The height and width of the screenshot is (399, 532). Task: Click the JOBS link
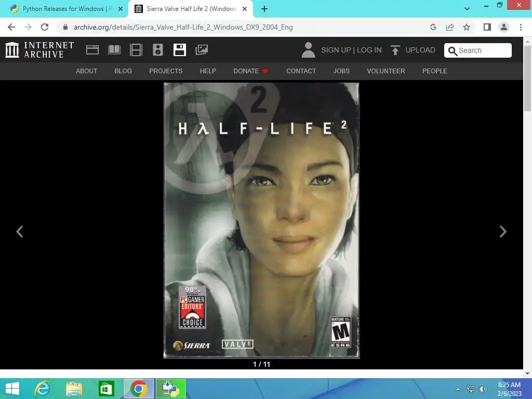341,71
